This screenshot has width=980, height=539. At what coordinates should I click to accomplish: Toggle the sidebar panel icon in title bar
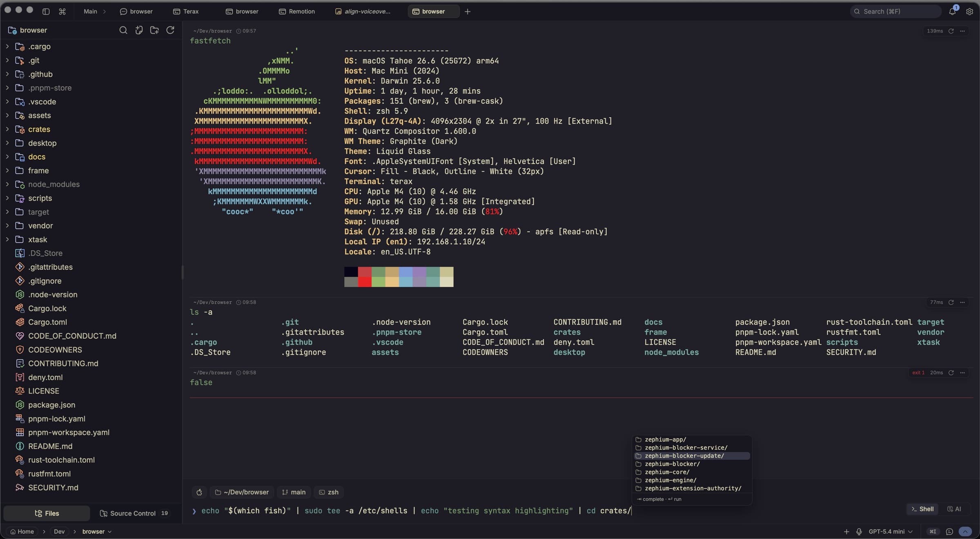coord(46,11)
